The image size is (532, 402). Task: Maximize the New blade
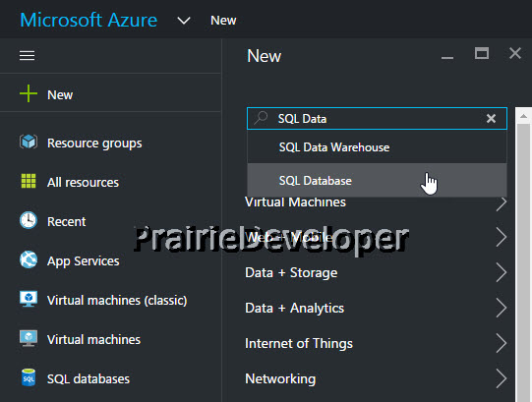pos(482,54)
